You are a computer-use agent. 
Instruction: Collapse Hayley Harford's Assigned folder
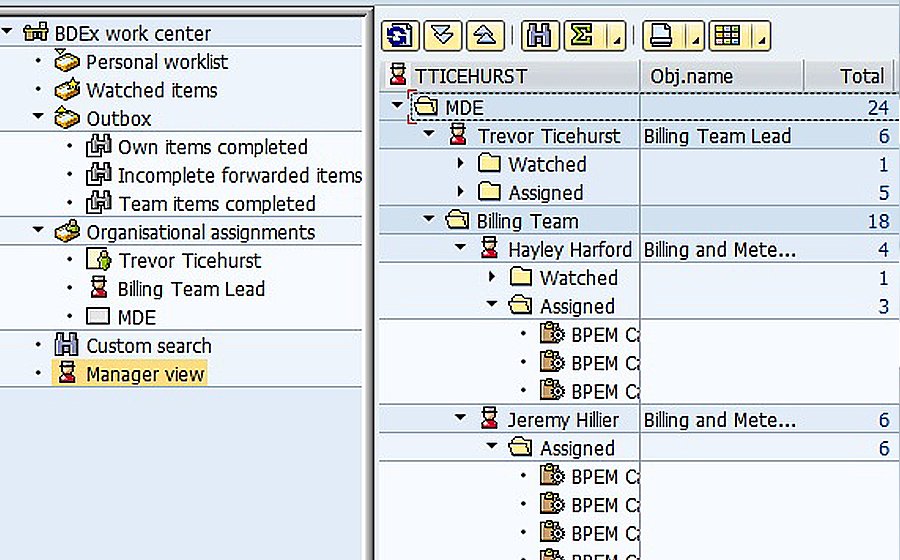coord(492,304)
